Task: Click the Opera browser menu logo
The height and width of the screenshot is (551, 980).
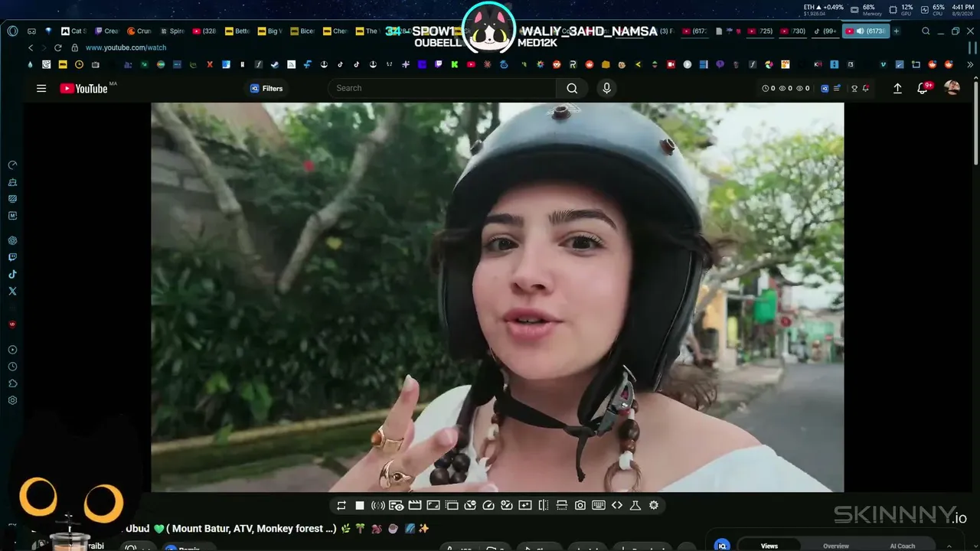Action: point(12,31)
